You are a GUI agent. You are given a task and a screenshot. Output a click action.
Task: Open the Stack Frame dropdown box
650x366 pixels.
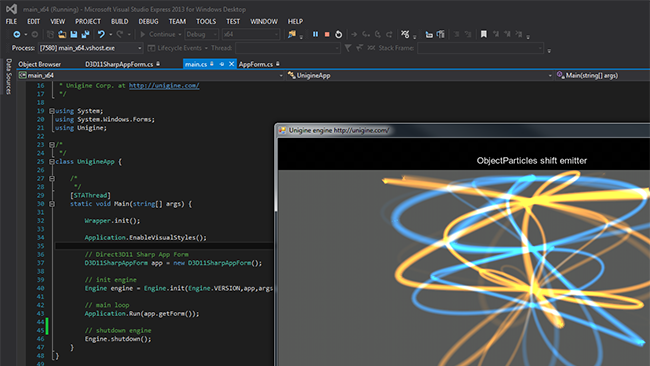coord(480,48)
